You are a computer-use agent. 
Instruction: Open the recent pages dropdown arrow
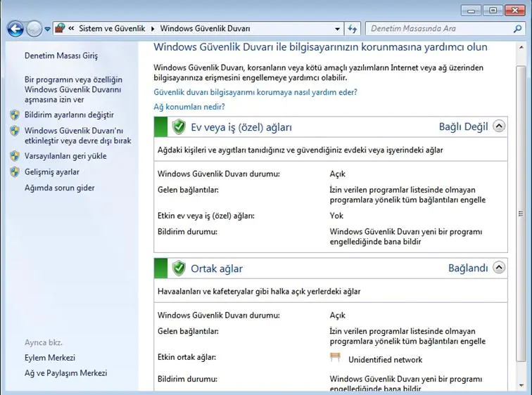[x=48, y=29]
